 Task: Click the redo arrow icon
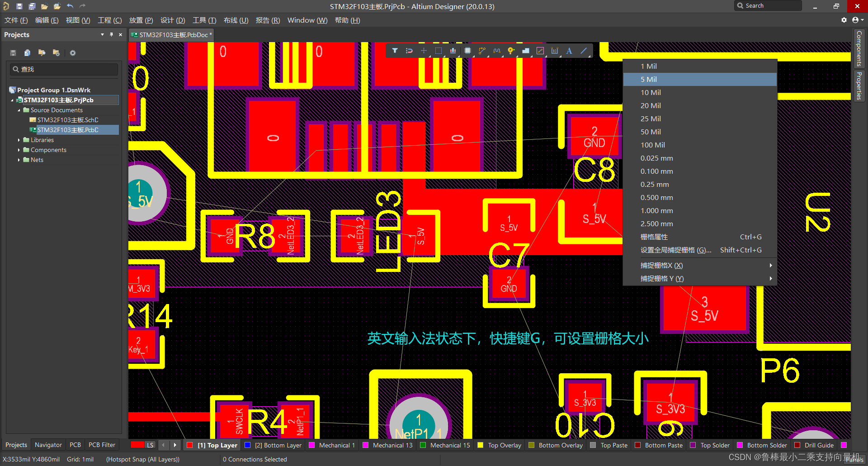(82, 6)
